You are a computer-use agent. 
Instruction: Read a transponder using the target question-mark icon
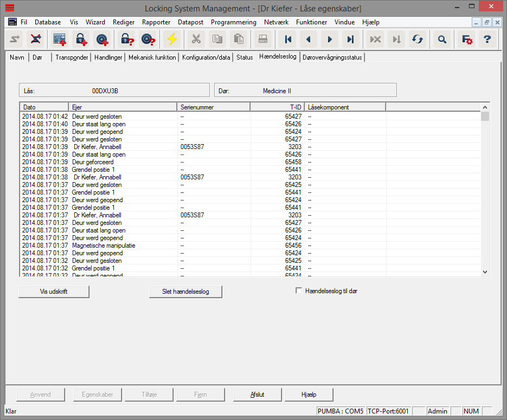(147, 39)
